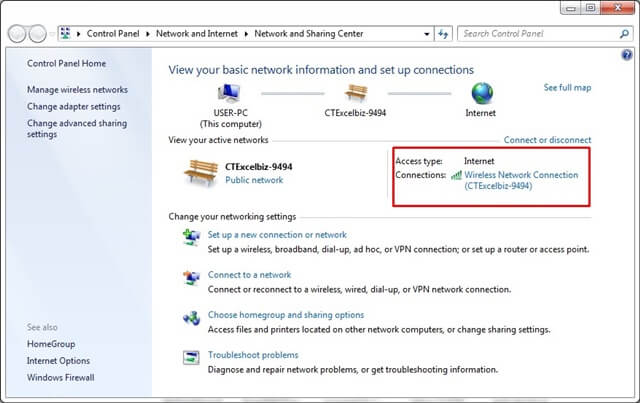Click the Connect to a network icon
Viewport: 640px width, 403px height.
[191, 278]
